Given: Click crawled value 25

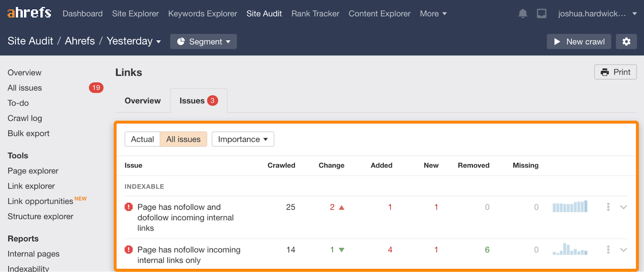Looking at the screenshot, I should [x=291, y=207].
